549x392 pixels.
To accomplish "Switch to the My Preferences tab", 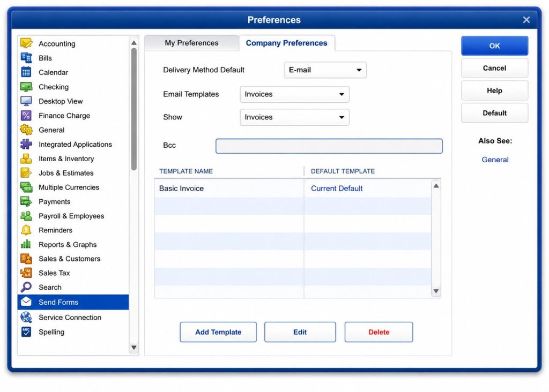I will pyautogui.click(x=191, y=43).
